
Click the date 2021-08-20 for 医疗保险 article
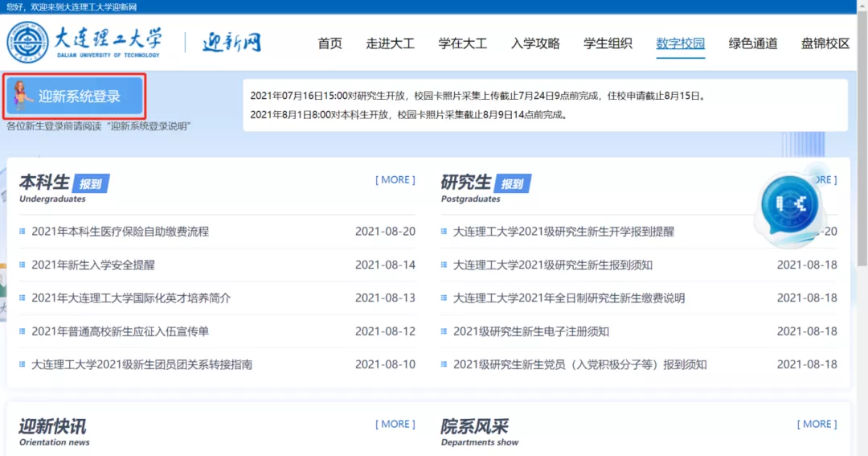tap(385, 232)
